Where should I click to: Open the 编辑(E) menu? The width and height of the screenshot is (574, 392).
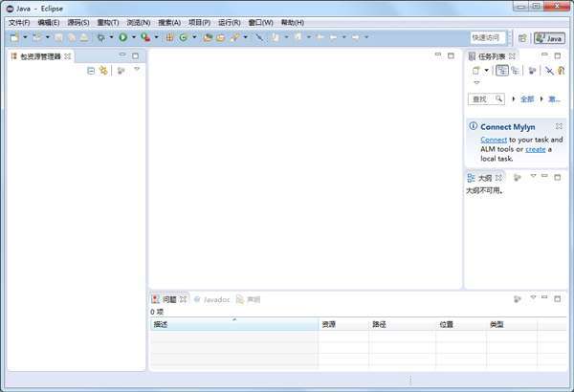(x=49, y=23)
